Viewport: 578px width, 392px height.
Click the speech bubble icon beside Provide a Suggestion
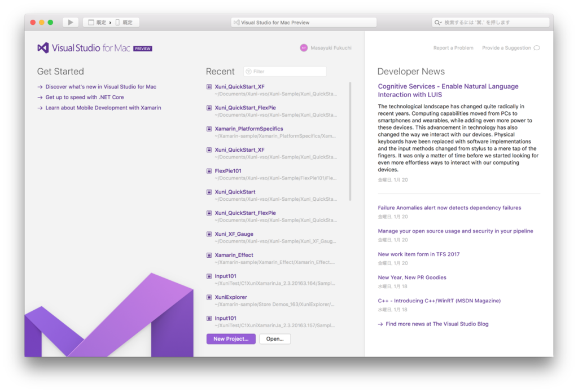537,48
